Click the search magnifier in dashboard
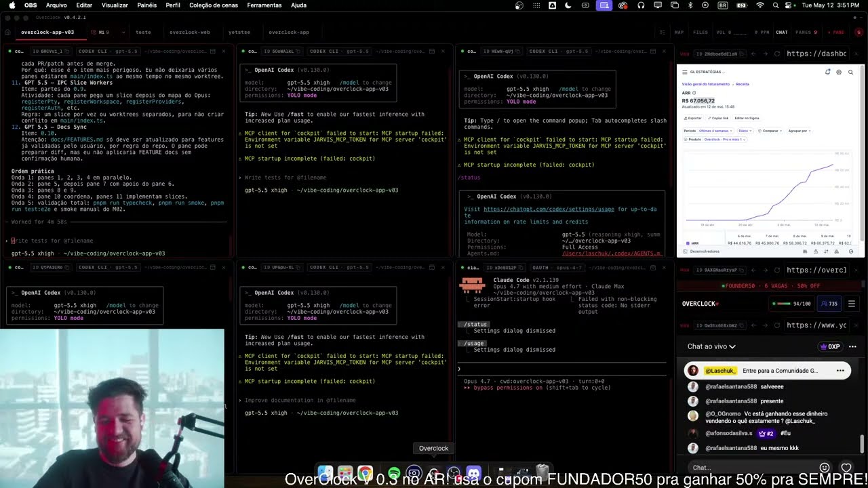This screenshot has height=488, width=868. click(850, 72)
